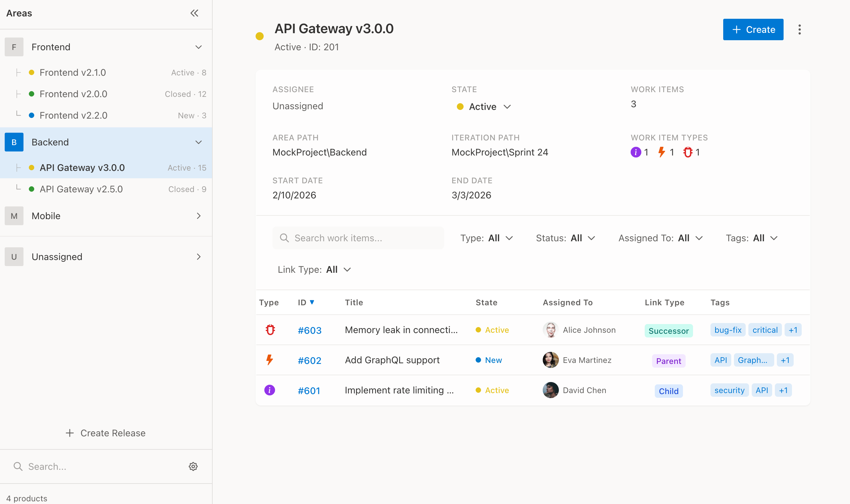Open work item link #602

(309, 360)
